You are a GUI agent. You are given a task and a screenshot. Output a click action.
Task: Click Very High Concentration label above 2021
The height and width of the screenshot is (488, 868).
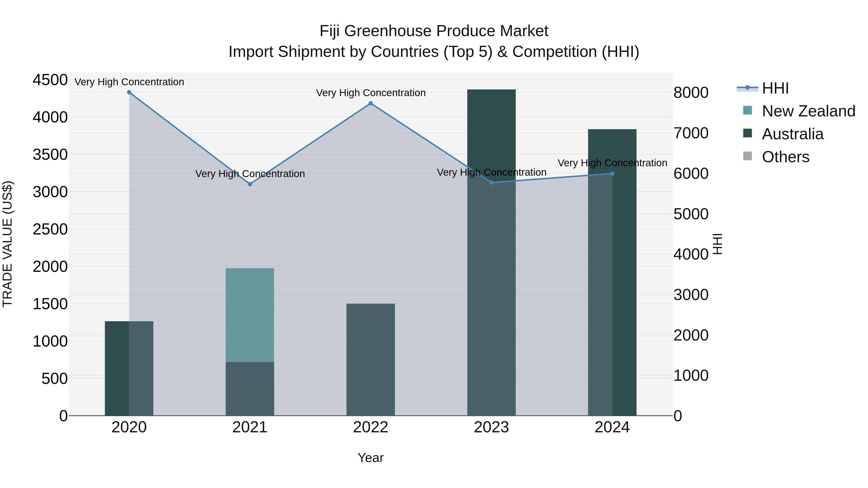click(x=250, y=174)
